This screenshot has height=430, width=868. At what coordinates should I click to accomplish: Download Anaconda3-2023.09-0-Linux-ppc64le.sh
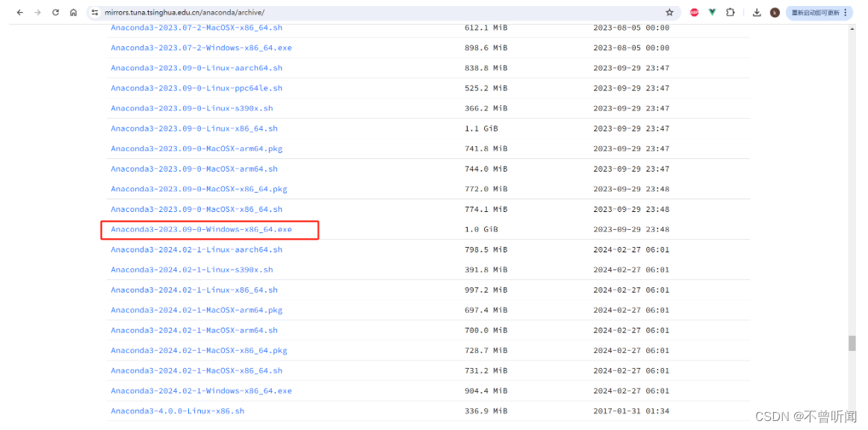coord(196,88)
